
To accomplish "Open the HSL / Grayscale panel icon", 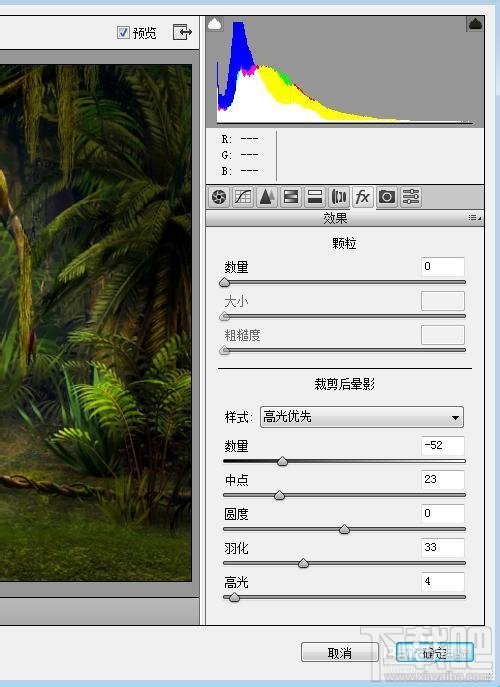I will 291,197.
